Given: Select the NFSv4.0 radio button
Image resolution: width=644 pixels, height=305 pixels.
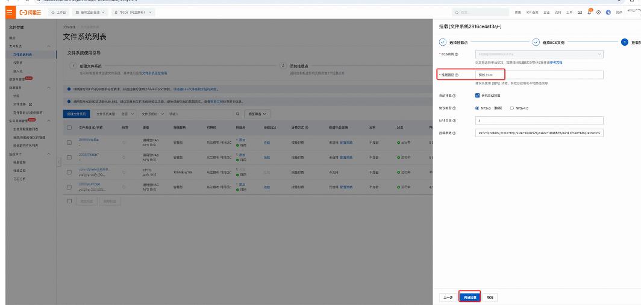Looking at the screenshot, I should point(511,108).
